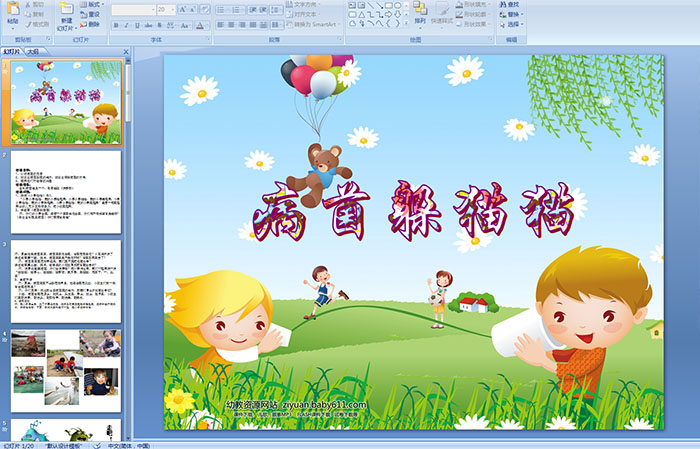Open the Numbering list menu

pos(238,10)
